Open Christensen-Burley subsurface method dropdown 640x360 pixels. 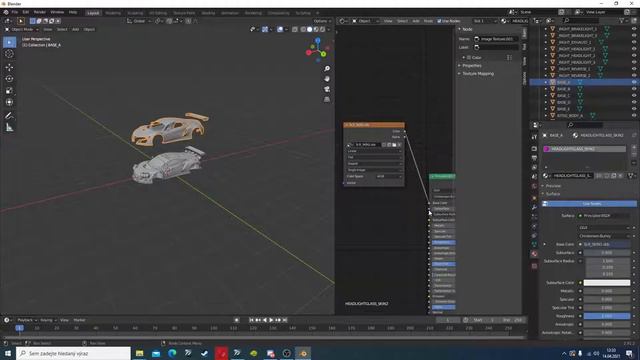click(x=604, y=236)
